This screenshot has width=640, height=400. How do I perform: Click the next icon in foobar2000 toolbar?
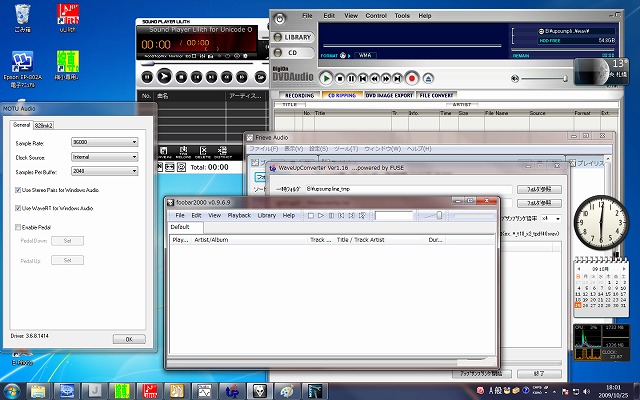pos(351,216)
